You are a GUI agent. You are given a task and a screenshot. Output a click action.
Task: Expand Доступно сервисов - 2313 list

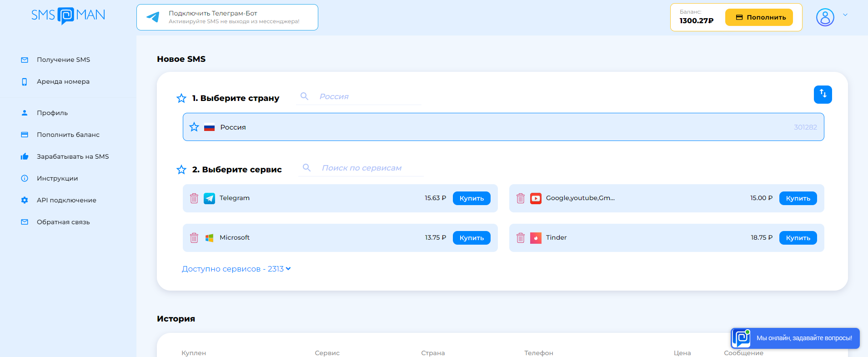(236, 269)
